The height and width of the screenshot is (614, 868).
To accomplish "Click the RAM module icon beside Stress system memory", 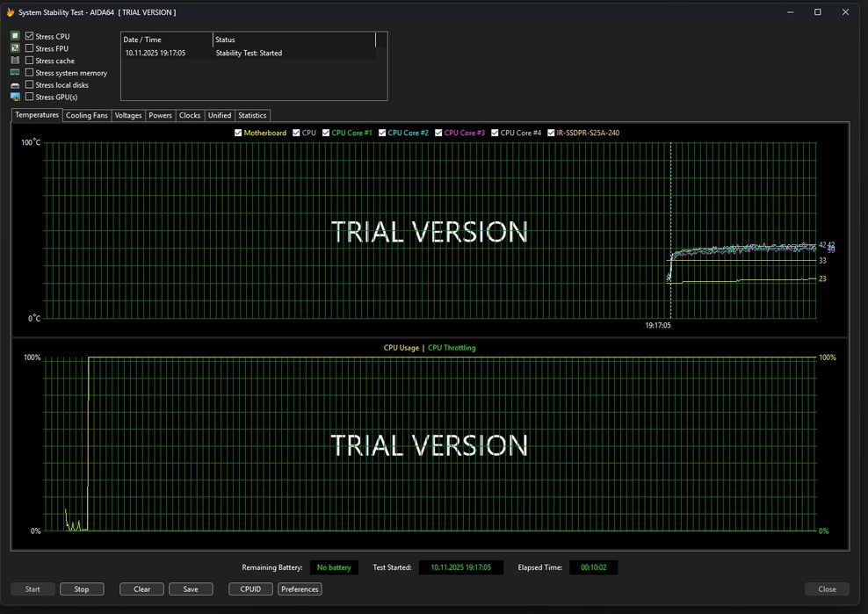I will pyautogui.click(x=15, y=73).
